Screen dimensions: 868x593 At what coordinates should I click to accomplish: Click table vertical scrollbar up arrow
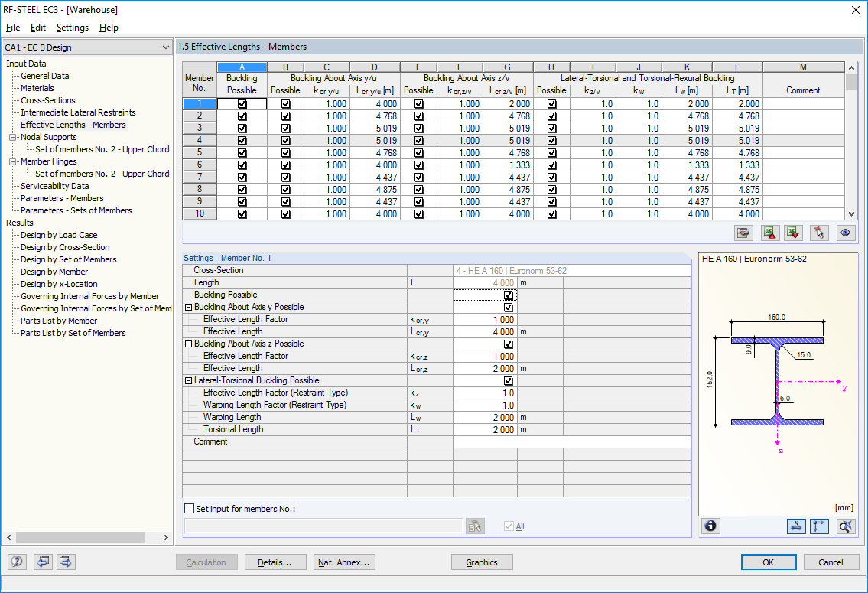coord(851,67)
